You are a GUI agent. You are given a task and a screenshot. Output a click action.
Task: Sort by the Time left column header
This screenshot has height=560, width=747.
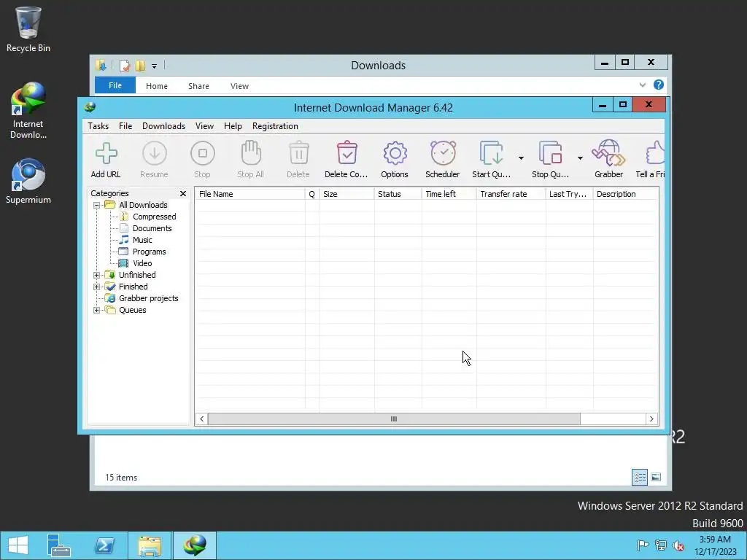(x=449, y=194)
